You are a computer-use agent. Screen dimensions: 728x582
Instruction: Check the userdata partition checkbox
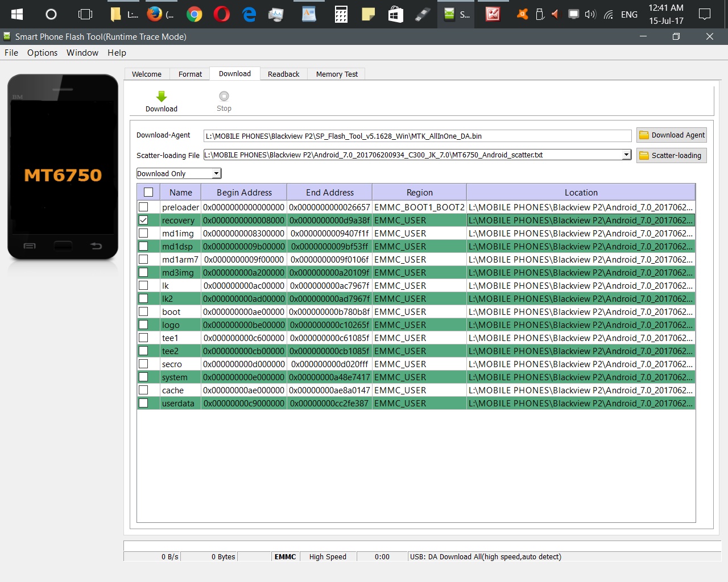[143, 403]
